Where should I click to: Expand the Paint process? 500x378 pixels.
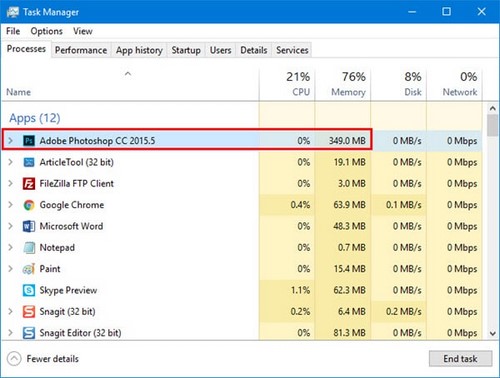click(10, 269)
